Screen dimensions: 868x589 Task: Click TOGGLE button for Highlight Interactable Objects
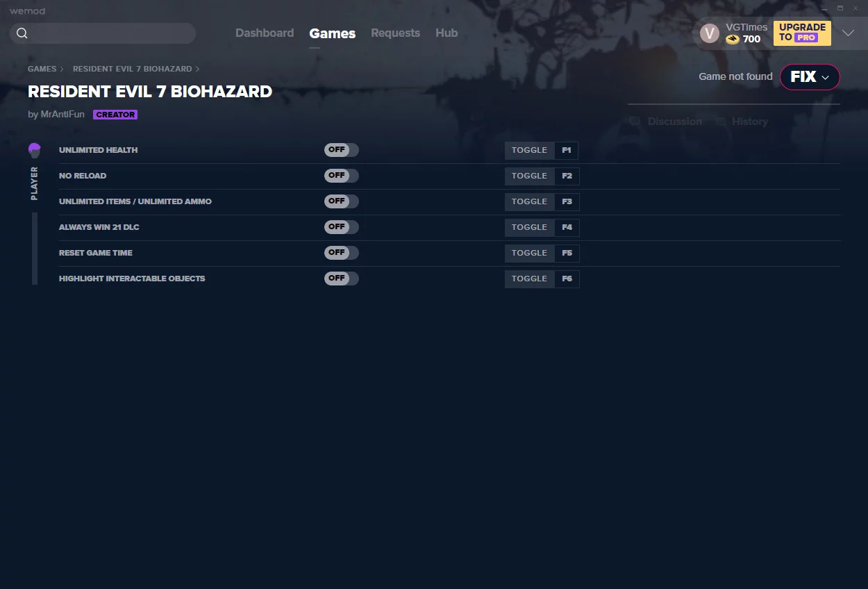530,279
